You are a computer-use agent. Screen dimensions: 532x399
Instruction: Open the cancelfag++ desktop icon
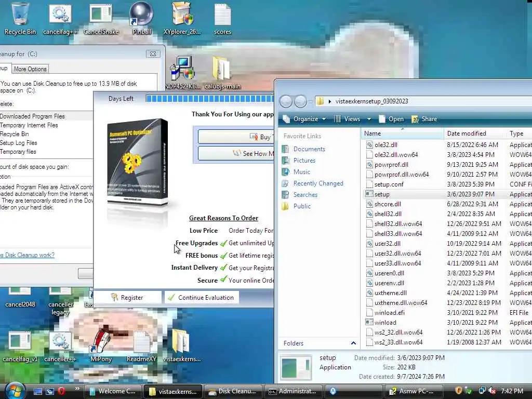coord(60,19)
